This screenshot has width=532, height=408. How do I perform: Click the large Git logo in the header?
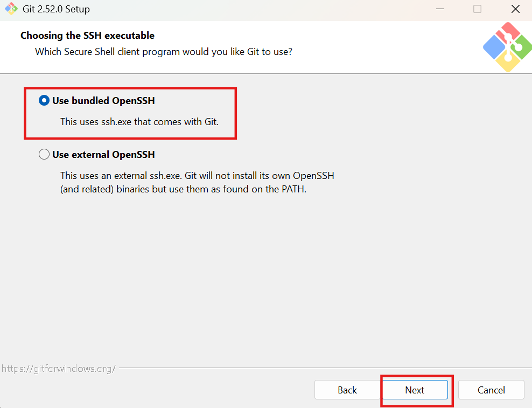point(508,47)
